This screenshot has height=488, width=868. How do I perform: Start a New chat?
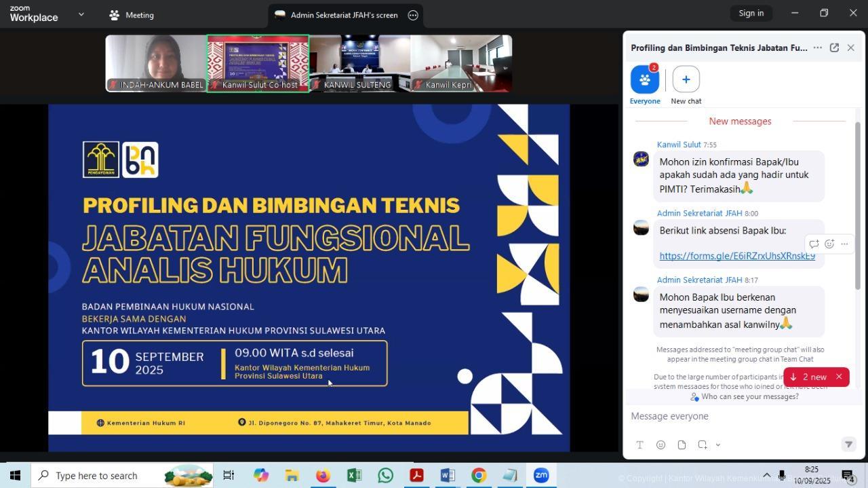pos(686,80)
